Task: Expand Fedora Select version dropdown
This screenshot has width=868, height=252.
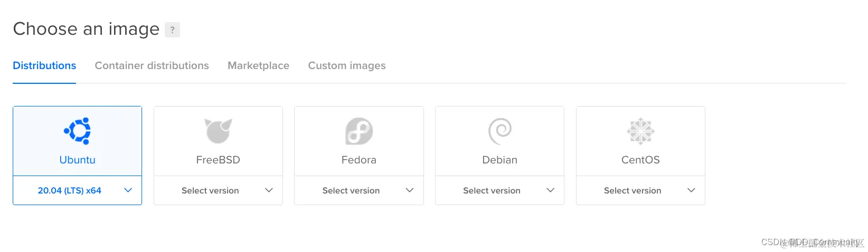Action: coord(359,190)
